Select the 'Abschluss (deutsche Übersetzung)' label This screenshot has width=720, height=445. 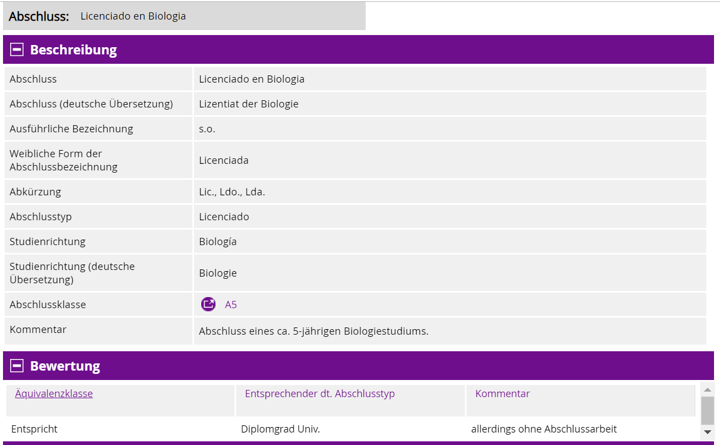click(91, 104)
